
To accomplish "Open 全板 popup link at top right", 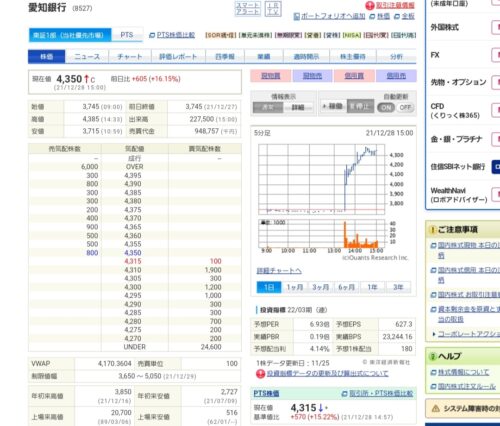I will pos(408,16).
